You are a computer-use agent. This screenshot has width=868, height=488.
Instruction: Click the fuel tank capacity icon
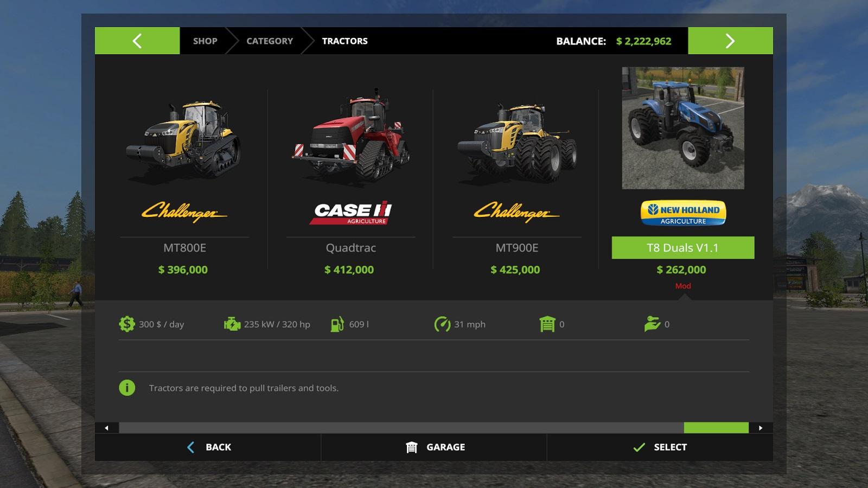pos(337,324)
